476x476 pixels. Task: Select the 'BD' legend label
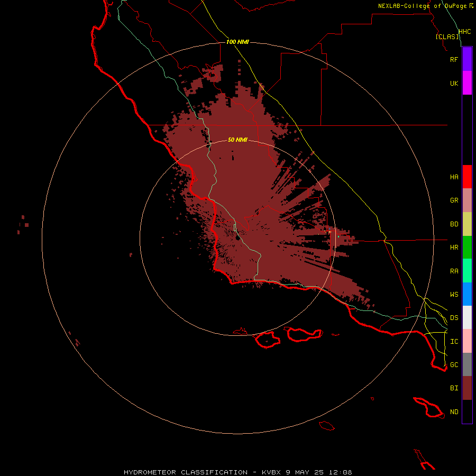tap(454, 224)
